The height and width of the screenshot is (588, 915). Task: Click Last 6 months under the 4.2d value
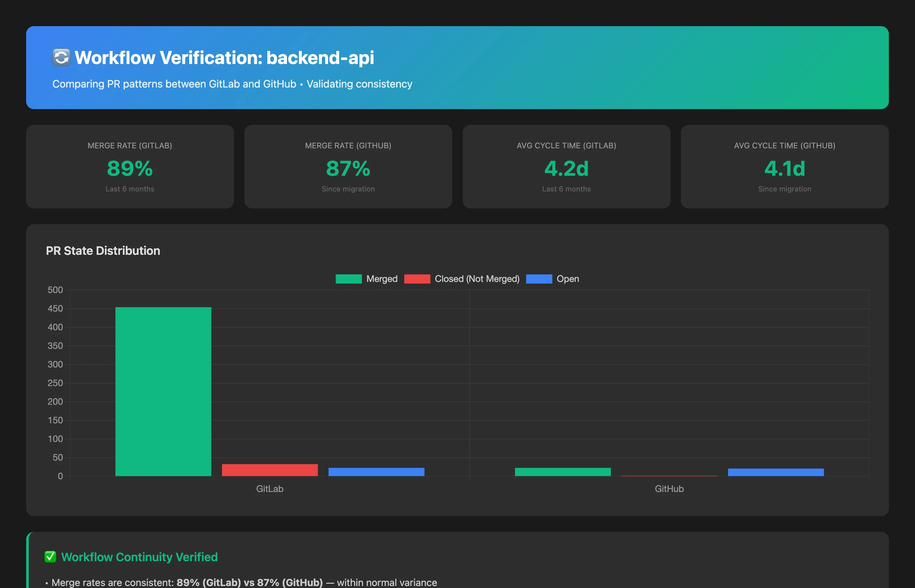(566, 189)
